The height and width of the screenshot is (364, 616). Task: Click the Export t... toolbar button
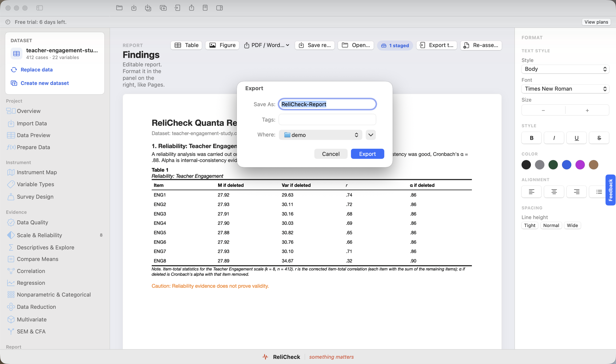point(436,45)
